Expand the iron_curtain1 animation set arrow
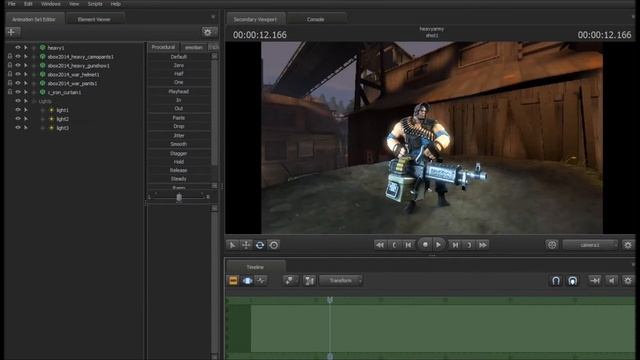 pyautogui.click(x=26, y=92)
